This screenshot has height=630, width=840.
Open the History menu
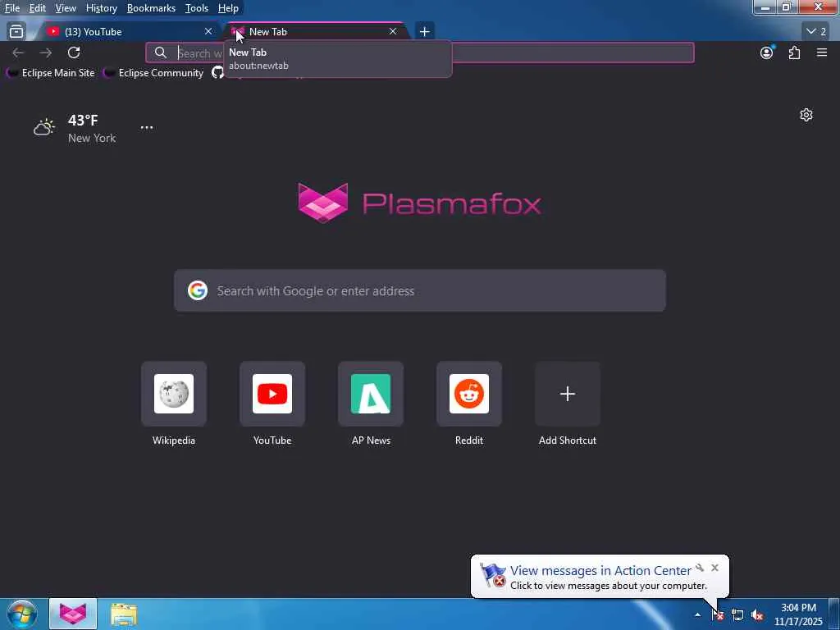[101, 8]
